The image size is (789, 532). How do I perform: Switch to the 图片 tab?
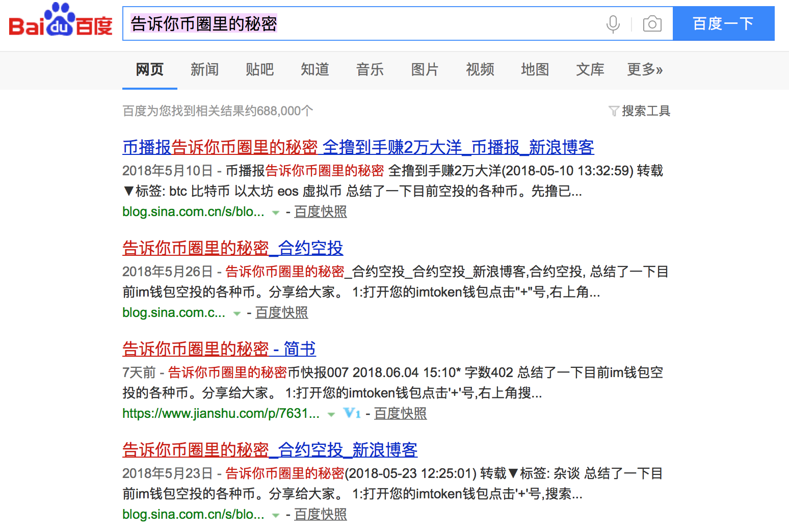point(425,69)
